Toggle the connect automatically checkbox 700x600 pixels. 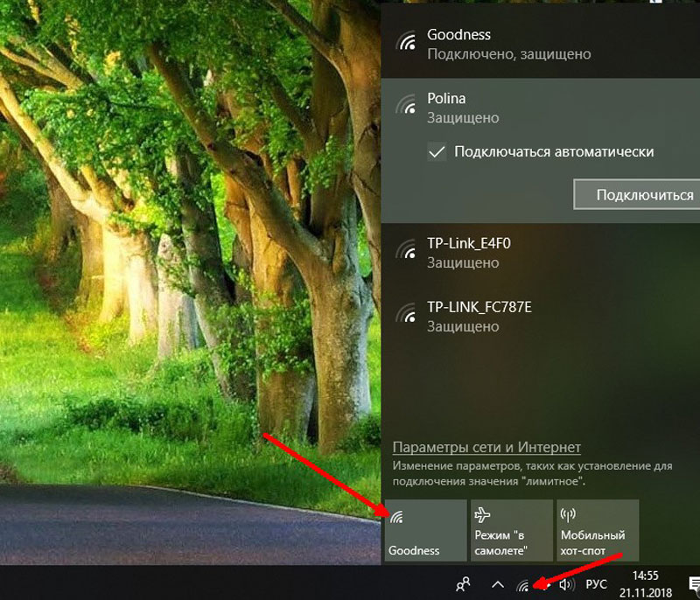pos(436,151)
